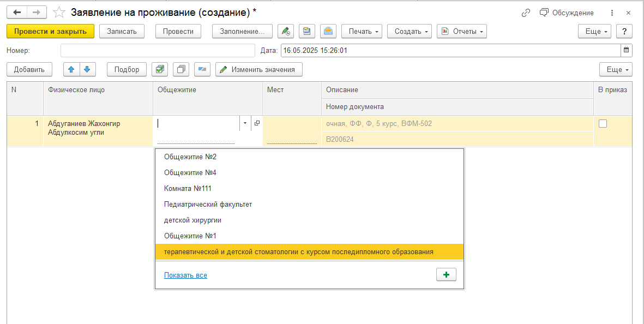This screenshot has height=324, width=644.
Task: Open the Отчеты dropdown menu
Action: point(462,31)
